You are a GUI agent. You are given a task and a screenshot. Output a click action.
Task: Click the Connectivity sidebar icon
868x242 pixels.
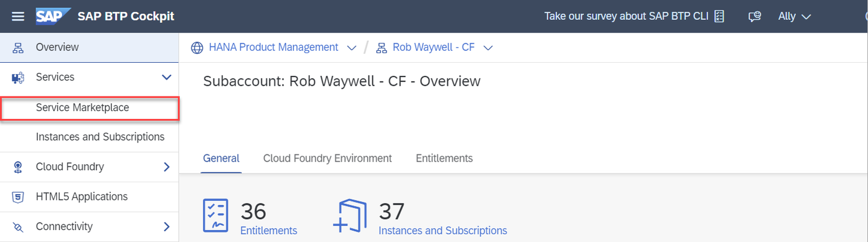[x=18, y=227]
